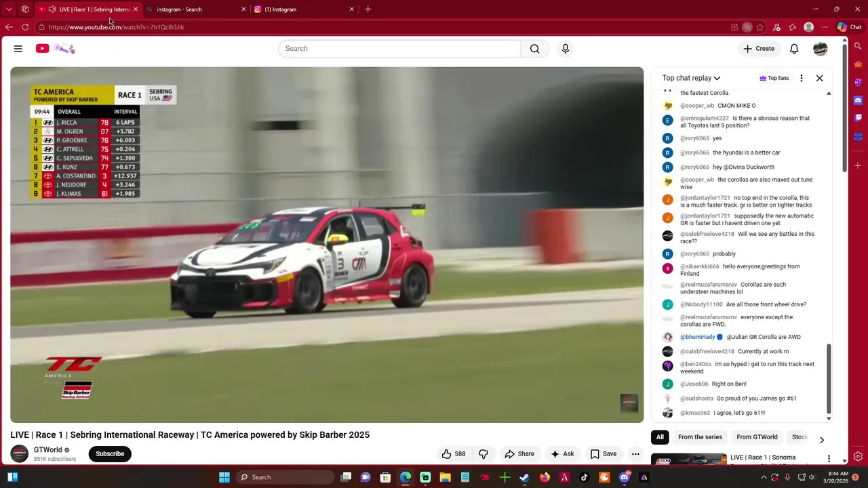The width and height of the screenshot is (868, 488).
Task: Select the All filter chip
Action: tap(660, 437)
